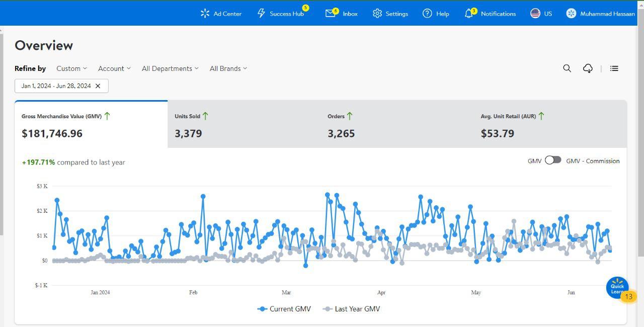644x327 pixels.
Task: Open Muhammad Hassaan account menu
Action: [600, 14]
